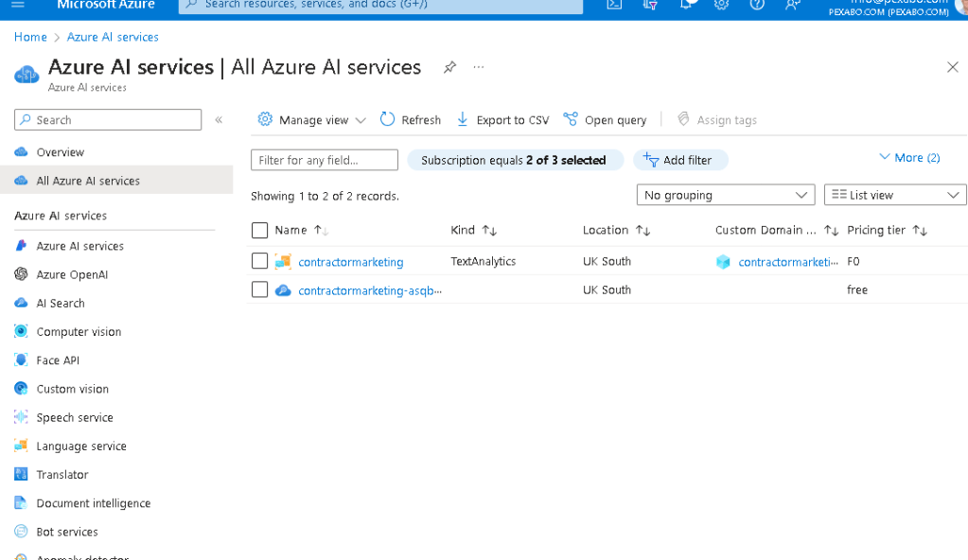Toggle the select-all checkbox in header
The image size is (968, 560).
click(x=260, y=230)
